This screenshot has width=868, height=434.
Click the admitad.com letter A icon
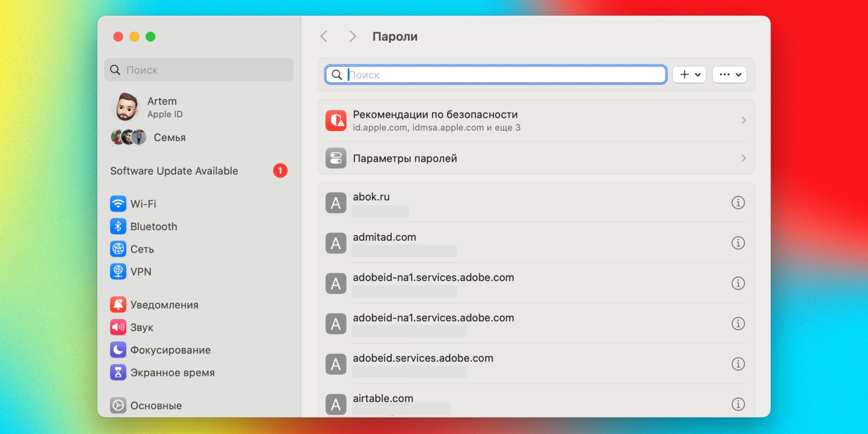(336, 243)
